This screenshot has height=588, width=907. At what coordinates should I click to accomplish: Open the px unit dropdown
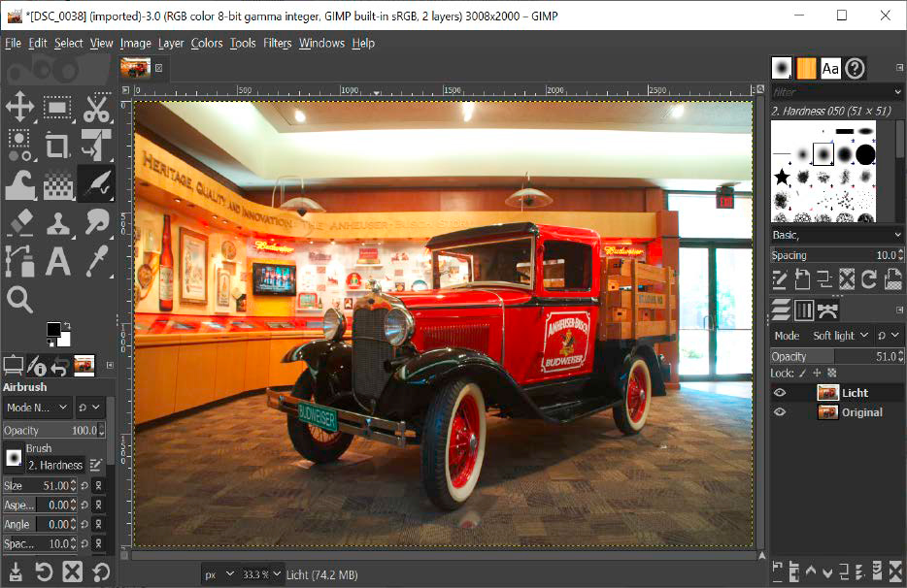click(218, 574)
